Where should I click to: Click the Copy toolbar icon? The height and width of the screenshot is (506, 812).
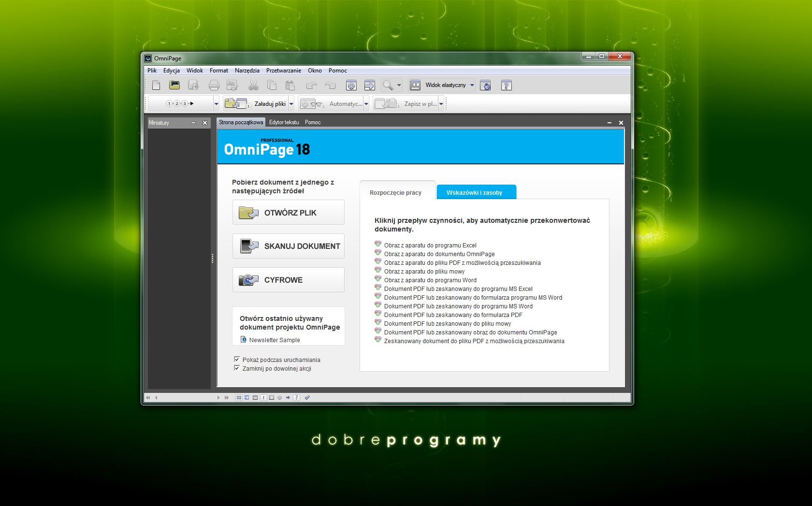[272, 86]
